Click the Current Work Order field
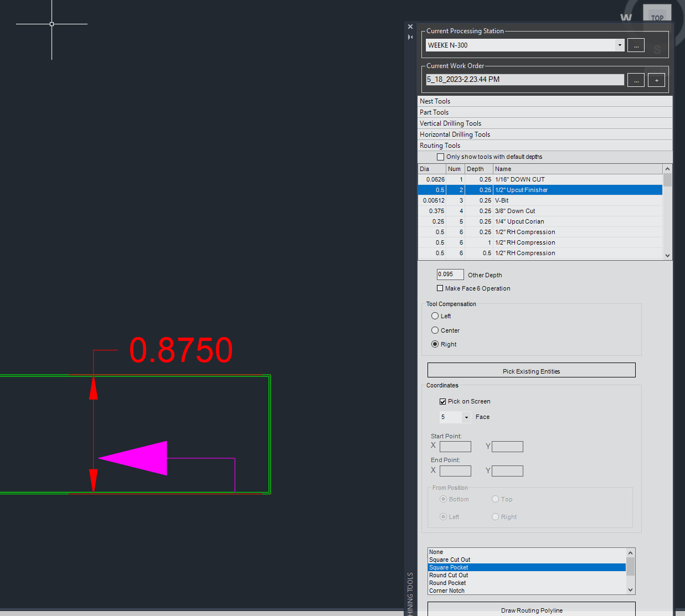This screenshot has height=616, width=685. point(524,80)
